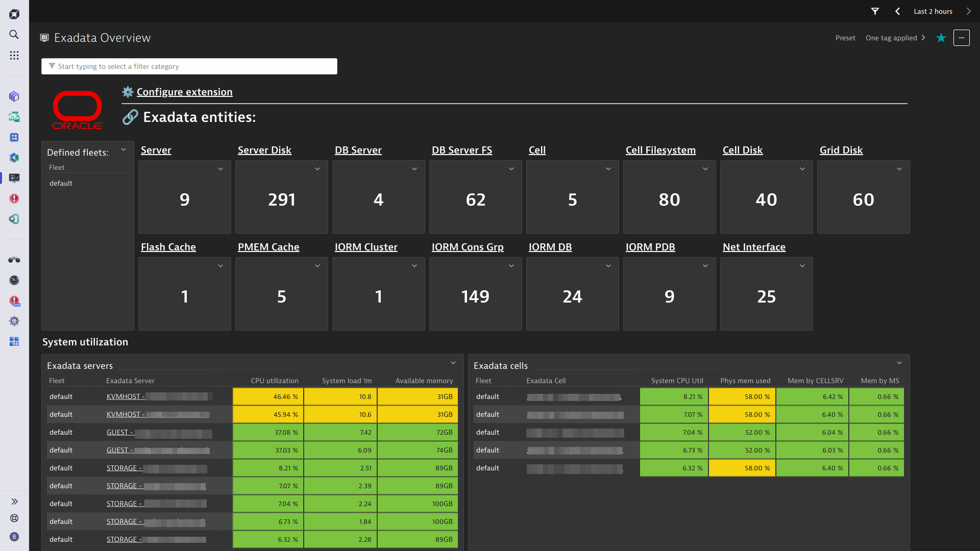Sort by CPU utilization column header

275,381
